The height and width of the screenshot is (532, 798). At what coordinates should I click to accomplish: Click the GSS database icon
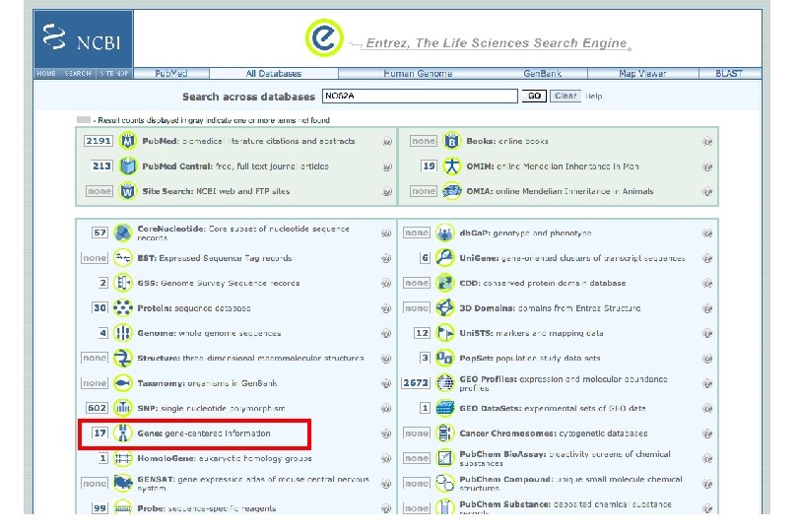tap(122, 283)
